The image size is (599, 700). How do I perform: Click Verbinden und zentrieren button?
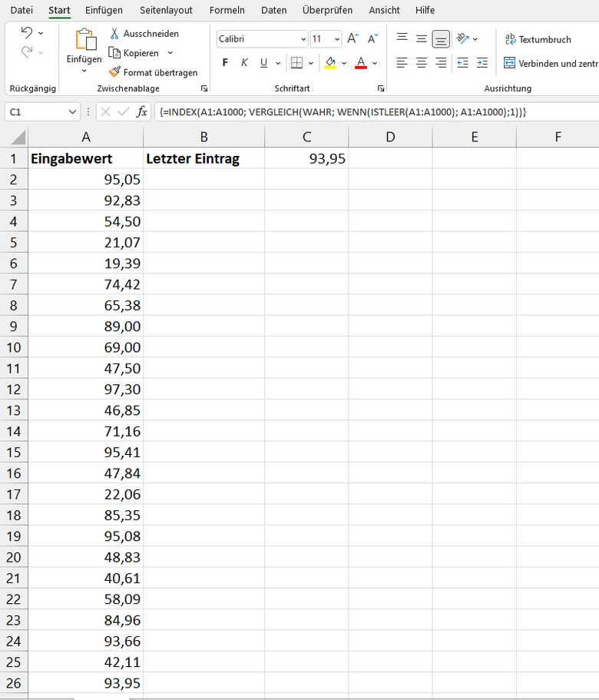550,63
